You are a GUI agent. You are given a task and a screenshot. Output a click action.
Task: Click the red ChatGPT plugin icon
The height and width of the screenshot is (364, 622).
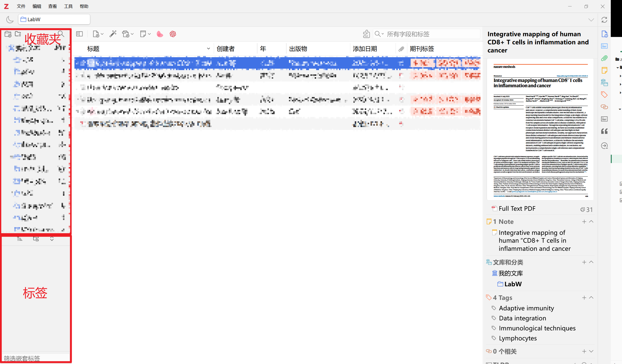(173, 34)
